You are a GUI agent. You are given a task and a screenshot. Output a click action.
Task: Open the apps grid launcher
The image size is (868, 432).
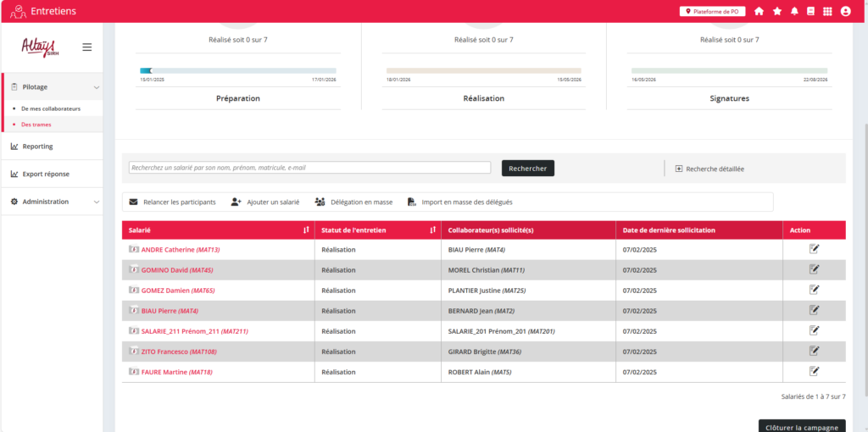[x=827, y=11]
